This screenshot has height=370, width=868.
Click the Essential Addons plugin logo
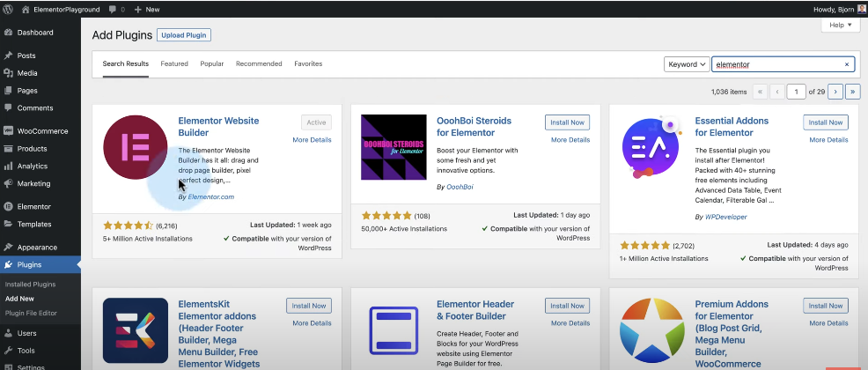[x=652, y=147]
